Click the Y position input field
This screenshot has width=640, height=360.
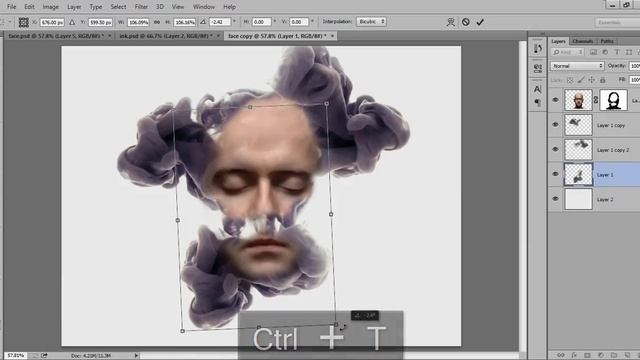(x=100, y=22)
